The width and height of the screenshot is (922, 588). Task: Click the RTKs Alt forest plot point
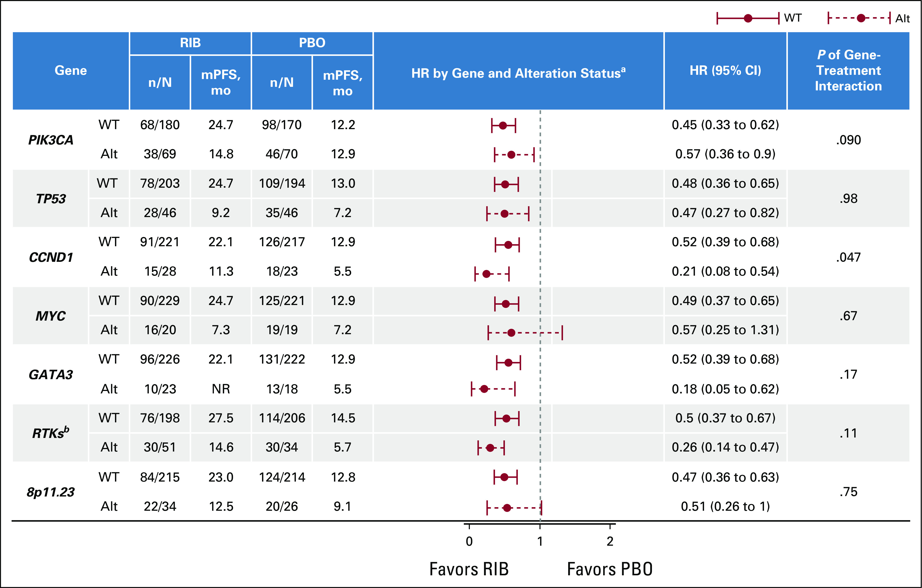click(490, 448)
